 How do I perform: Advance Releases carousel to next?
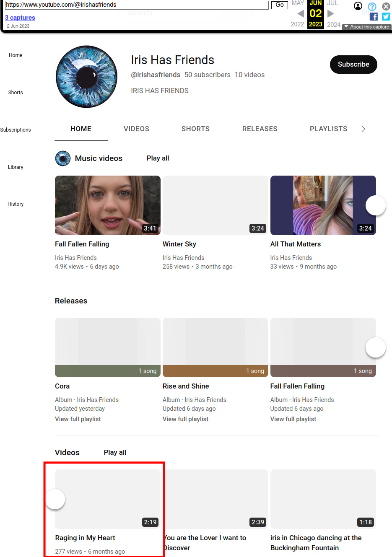[376, 347]
